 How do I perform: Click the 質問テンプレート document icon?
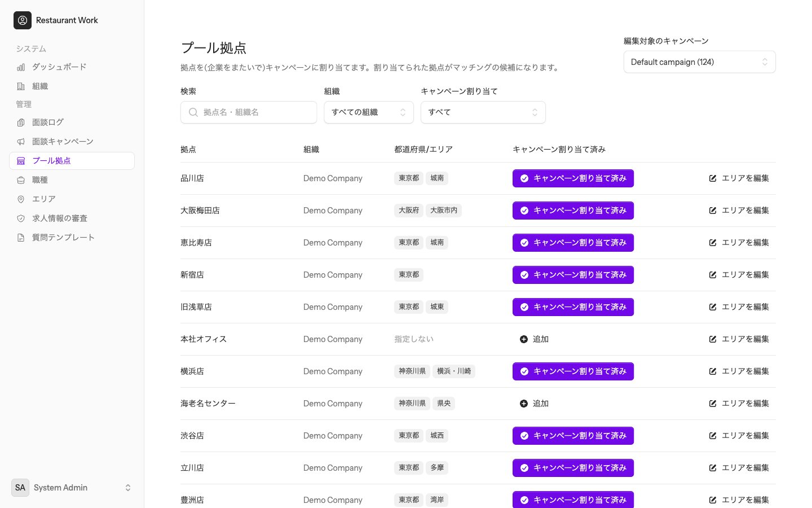point(21,238)
